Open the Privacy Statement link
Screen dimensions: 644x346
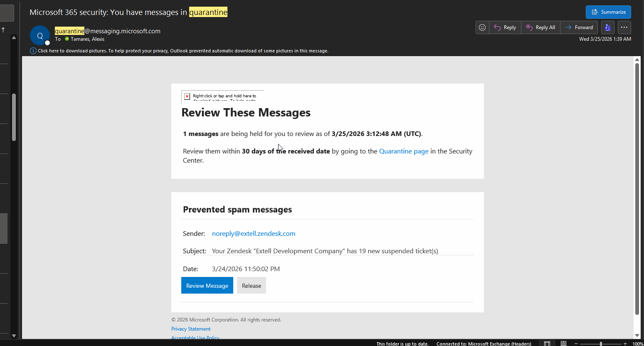click(191, 329)
